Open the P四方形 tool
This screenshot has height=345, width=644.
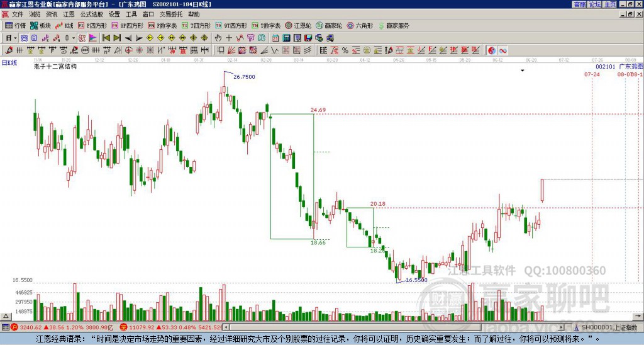pos(92,25)
